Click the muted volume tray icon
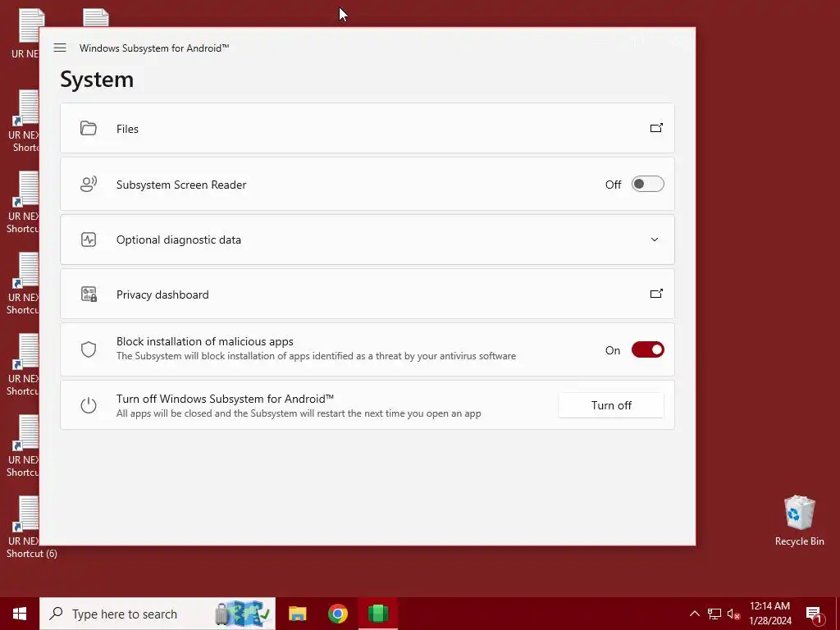Viewport: 840px width, 630px height. (733, 614)
